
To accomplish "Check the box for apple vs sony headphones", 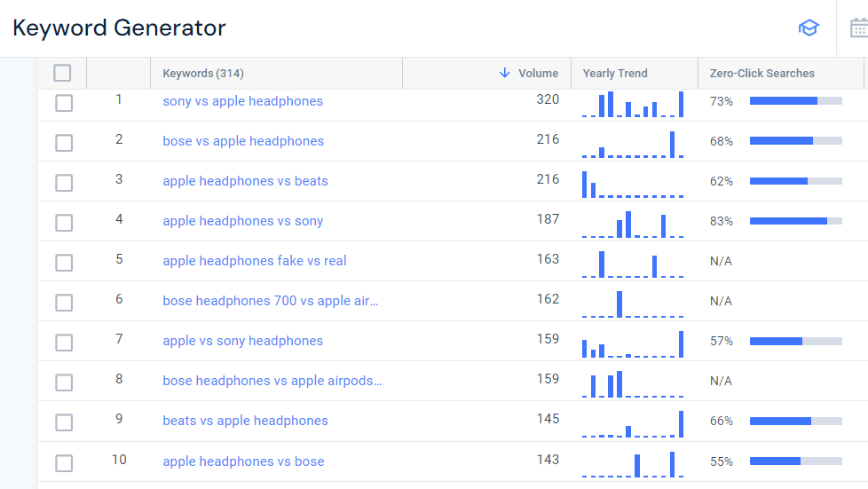I will click(64, 343).
